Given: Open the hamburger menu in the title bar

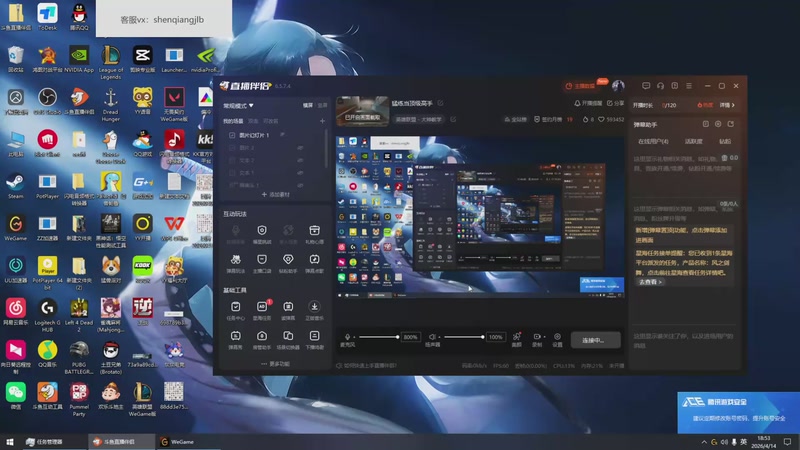Looking at the screenshot, I should tap(689, 86).
